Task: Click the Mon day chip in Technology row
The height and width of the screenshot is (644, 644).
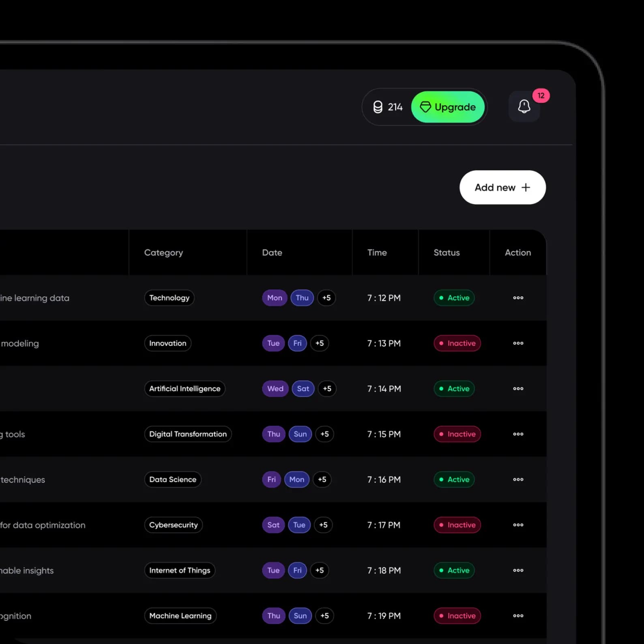Action: coord(275,298)
